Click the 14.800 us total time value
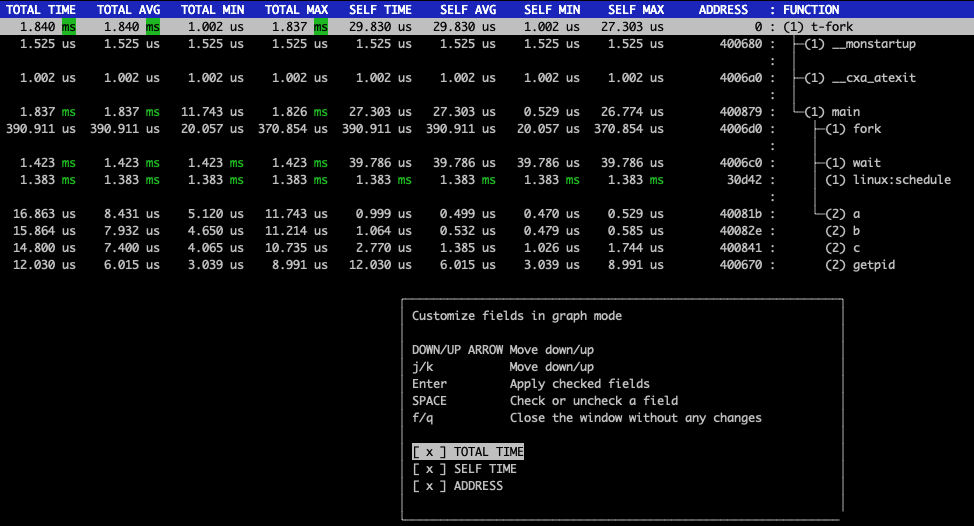 [x=44, y=247]
